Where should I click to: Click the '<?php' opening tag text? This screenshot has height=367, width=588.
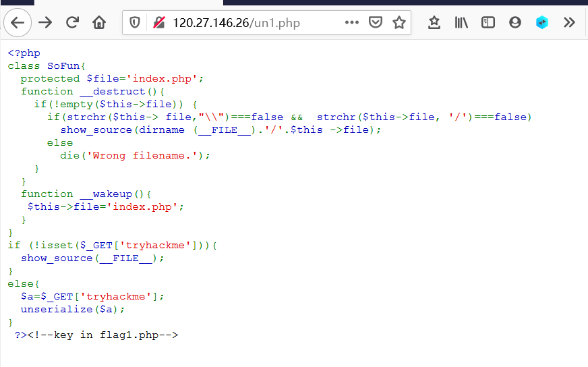[24, 53]
